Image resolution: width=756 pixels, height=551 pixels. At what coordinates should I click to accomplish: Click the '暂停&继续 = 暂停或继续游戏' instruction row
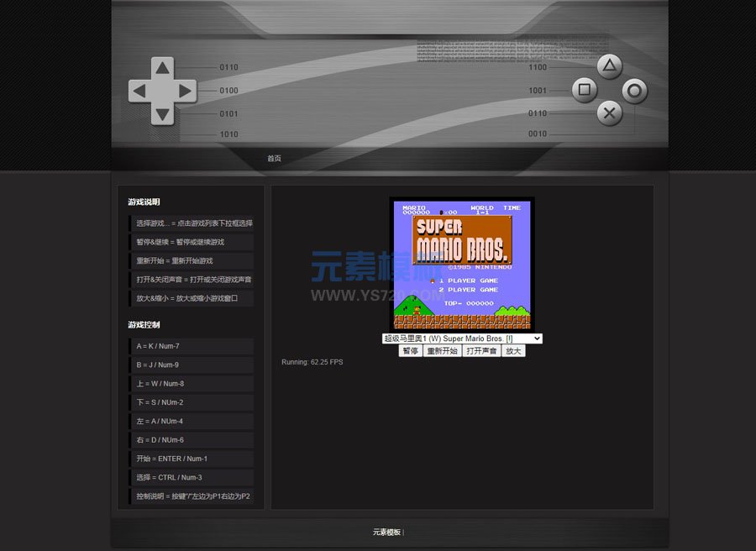click(192, 242)
